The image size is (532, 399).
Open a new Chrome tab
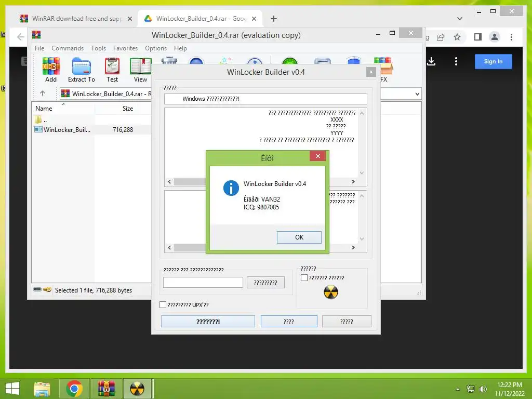[x=274, y=19]
